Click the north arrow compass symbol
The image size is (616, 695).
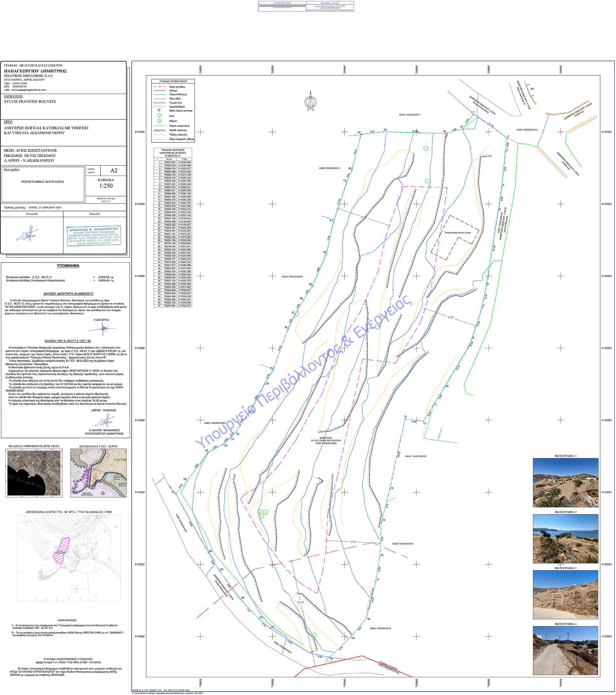pyautogui.click(x=310, y=101)
